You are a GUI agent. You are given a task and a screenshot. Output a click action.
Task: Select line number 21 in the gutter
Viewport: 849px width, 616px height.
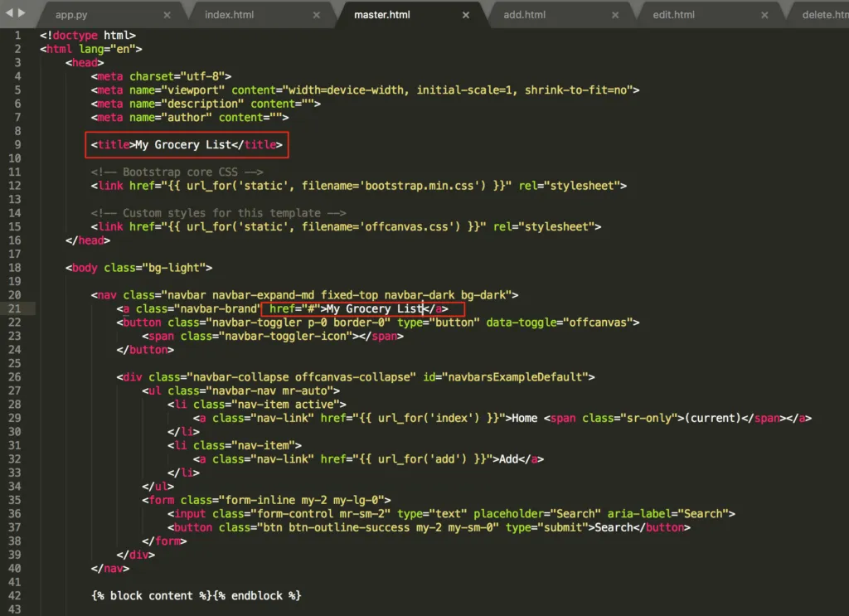coord(15,308)
